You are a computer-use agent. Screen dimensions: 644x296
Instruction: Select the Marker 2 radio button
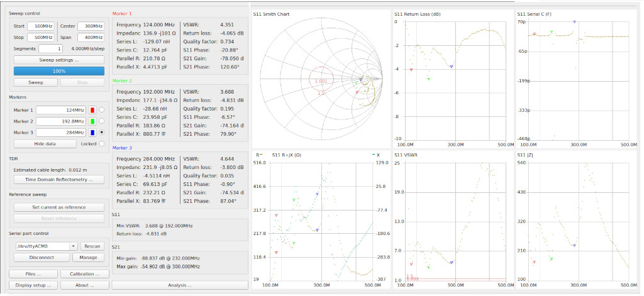click(x=101, y=121)
